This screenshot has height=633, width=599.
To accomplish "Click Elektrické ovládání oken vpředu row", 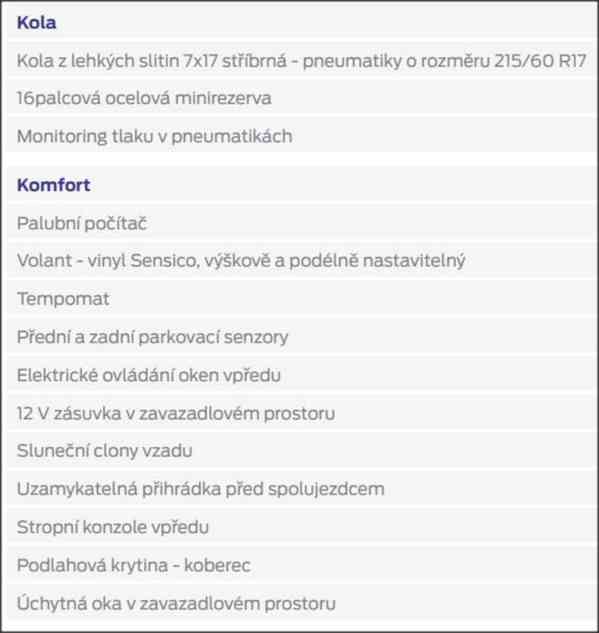I will (301, 375).
